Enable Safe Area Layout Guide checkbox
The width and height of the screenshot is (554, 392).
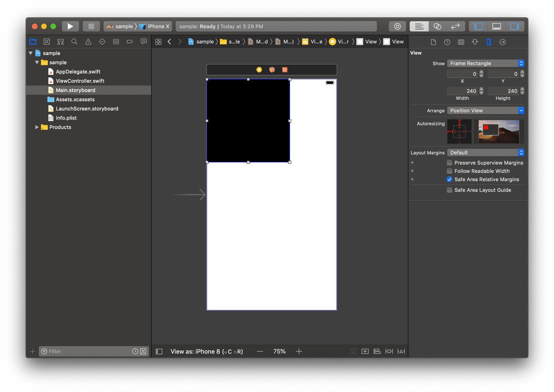(x=449, y=190)
